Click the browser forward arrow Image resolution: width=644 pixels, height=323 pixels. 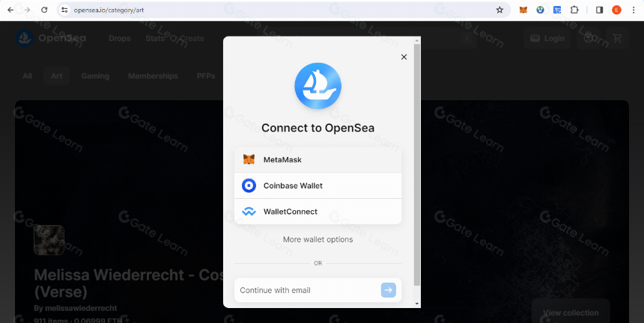(x=27, y=10)
